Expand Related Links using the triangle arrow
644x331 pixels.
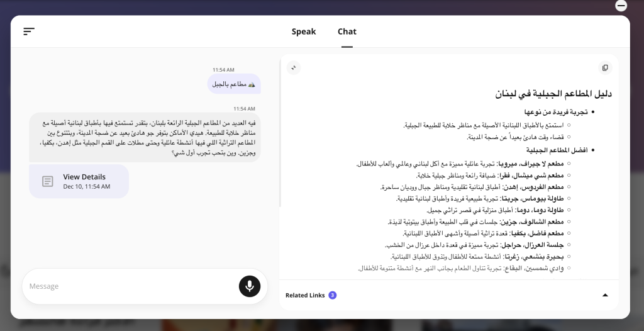(605, 295)
